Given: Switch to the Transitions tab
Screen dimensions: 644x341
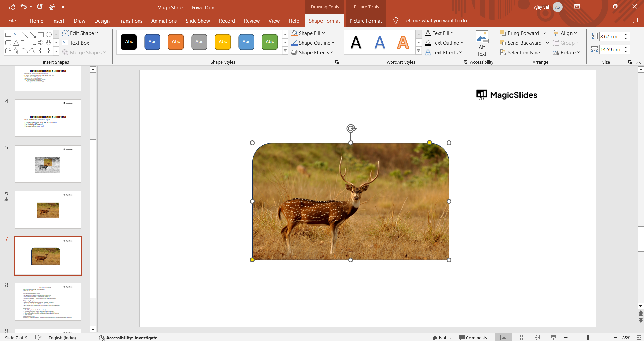Looking at the screenshot, I should [x=130, y=21].
